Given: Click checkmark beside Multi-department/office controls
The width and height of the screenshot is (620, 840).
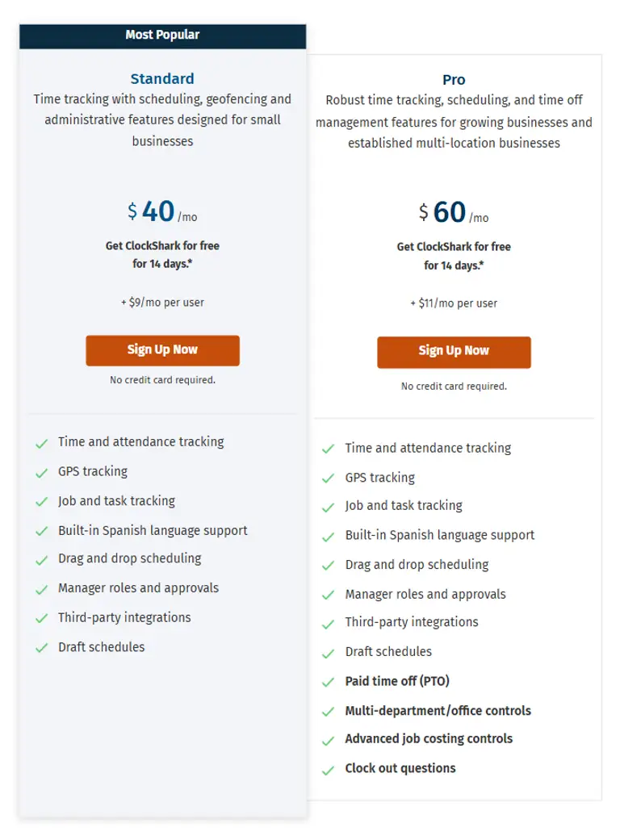Looking at the screenshot, I should point(328,712).
